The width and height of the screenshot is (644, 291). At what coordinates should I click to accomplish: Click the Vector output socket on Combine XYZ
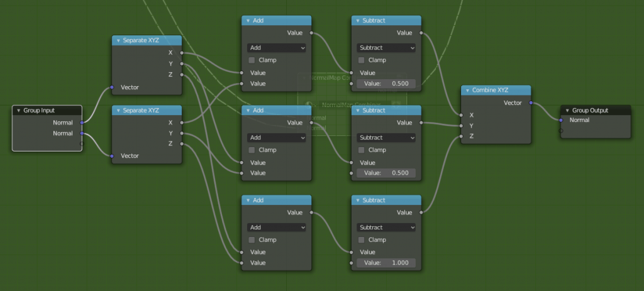[531, 103]
